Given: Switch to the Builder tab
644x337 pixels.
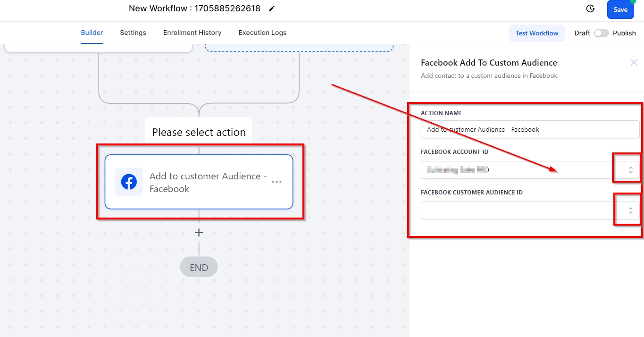Looking at the screenshot, I should pos(92,33).
